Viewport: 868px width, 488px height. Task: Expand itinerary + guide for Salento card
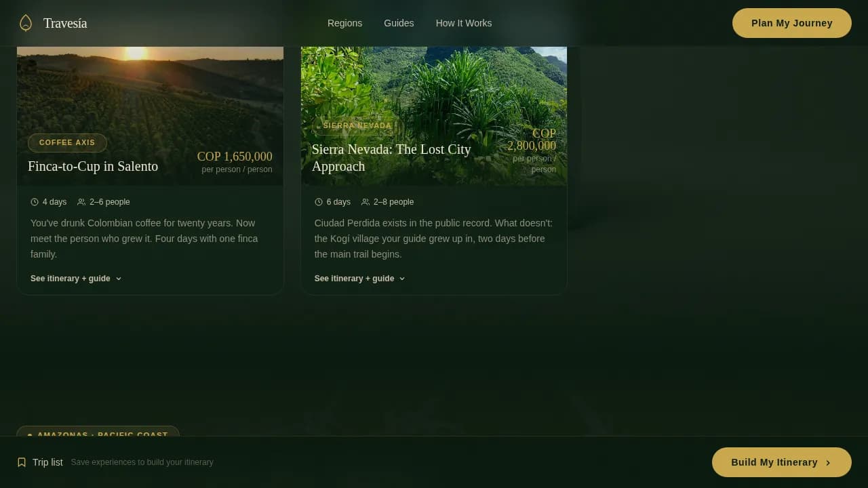coord(76,279)
